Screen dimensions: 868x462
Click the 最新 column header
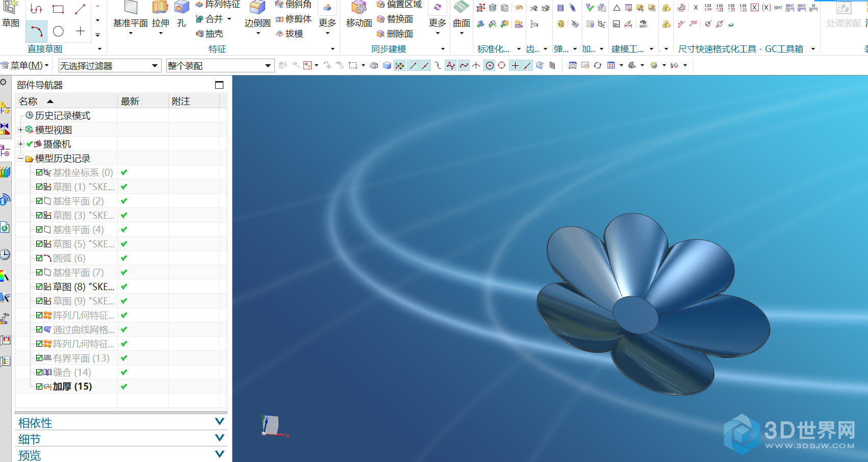click(143, 101)
